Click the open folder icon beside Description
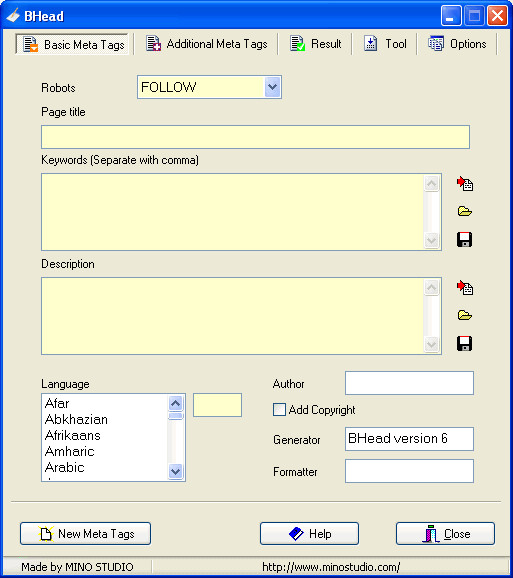Screen dimensions: 513x578 coord(465,315)
